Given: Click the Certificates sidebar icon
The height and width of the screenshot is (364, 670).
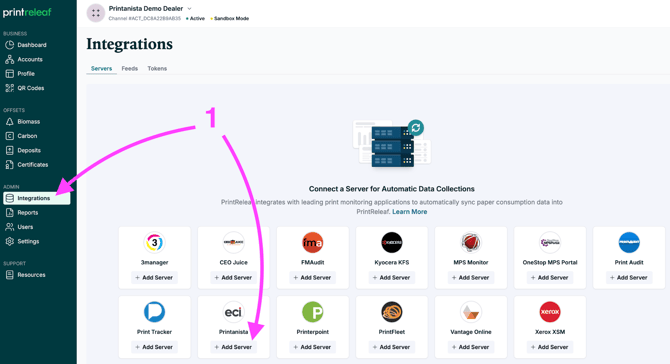Looking at the screenshot, I should [x=9, y=164].
